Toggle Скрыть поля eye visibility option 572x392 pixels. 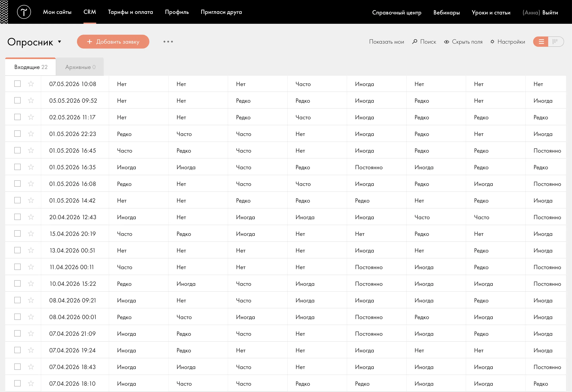pos(446,42)
